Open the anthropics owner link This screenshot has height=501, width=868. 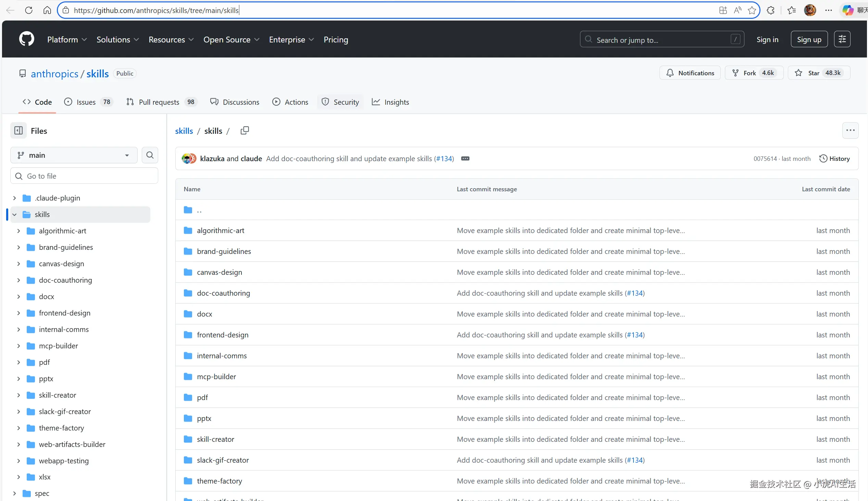[54, 74]
